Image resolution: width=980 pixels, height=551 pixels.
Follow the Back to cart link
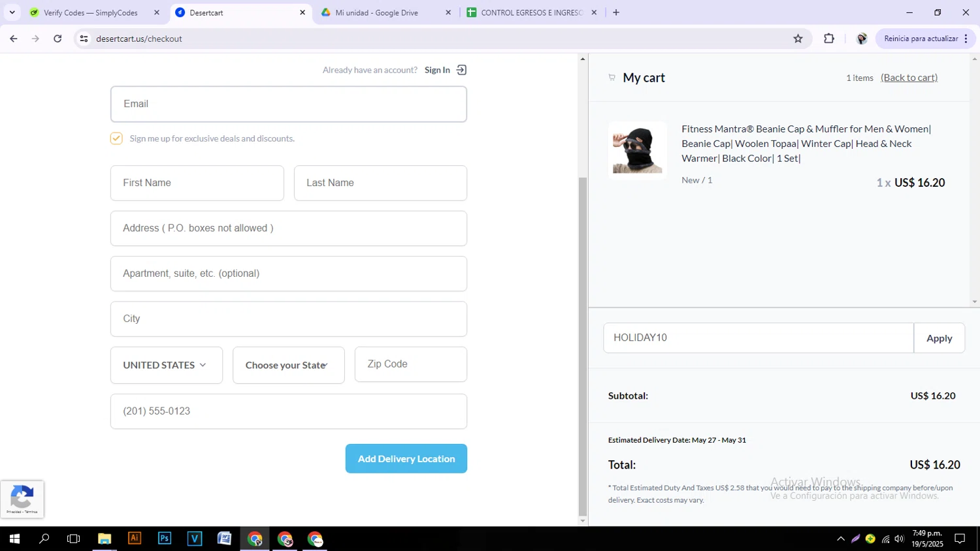pos(909,78)
